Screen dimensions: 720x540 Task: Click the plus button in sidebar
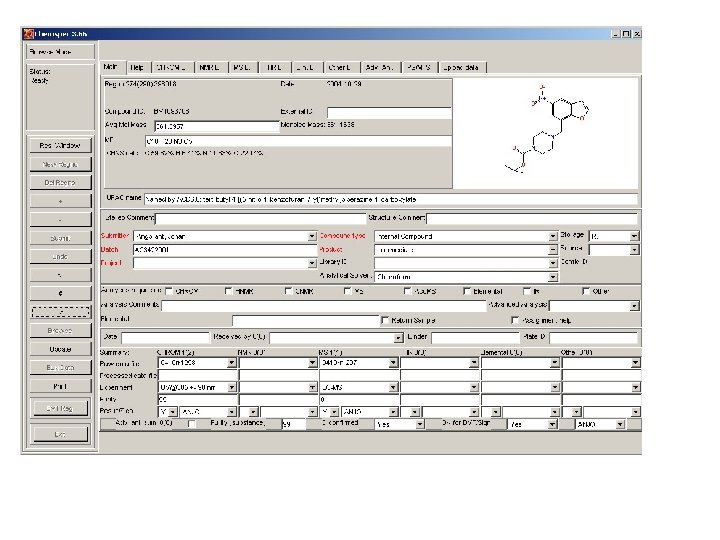(60, 201)
